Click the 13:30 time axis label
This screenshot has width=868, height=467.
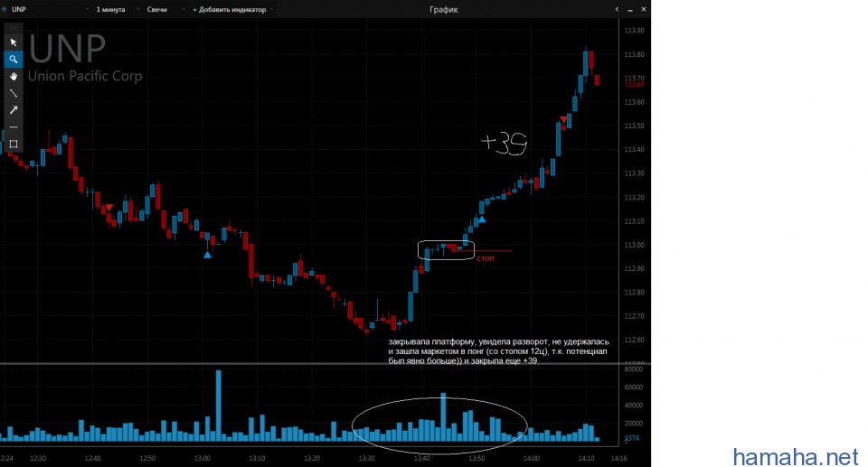(x=366, y=459)
